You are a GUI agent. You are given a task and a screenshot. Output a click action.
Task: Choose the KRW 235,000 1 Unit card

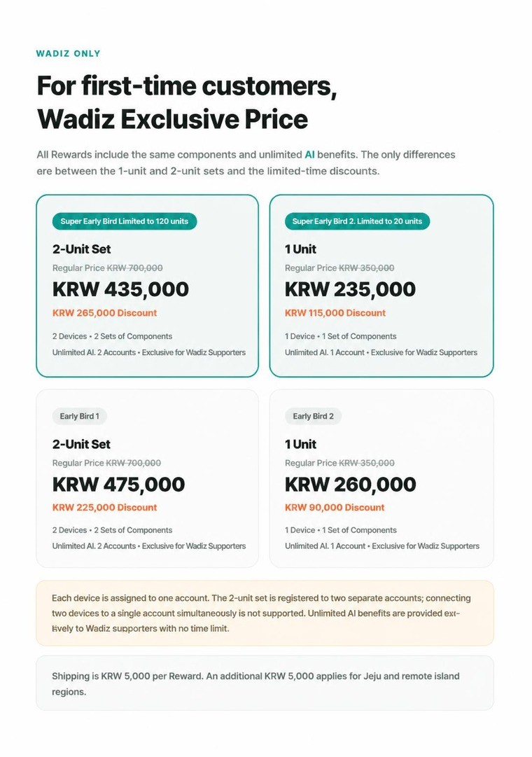point(381,286)
